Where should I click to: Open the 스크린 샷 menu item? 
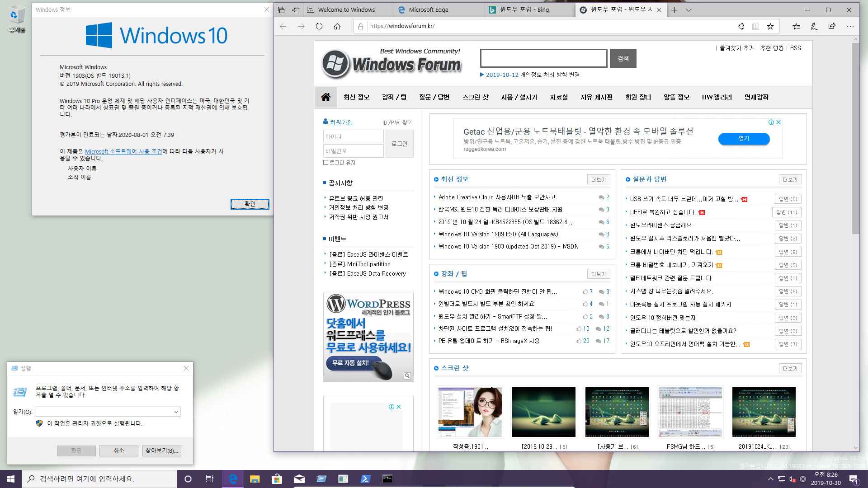(476, 97)
